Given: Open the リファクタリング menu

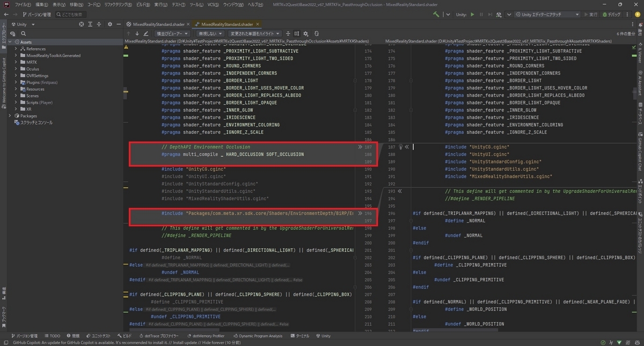Looking at the screenshot, I should pos(117,4).
